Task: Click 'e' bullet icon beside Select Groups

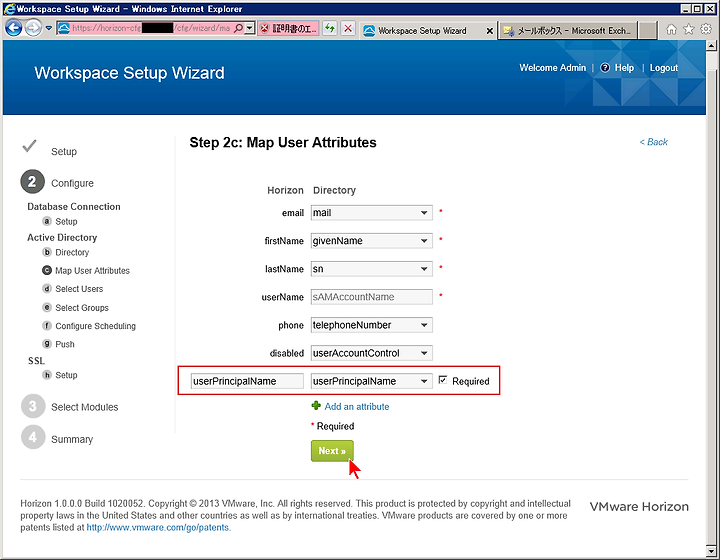Action: tap(47, 307)
